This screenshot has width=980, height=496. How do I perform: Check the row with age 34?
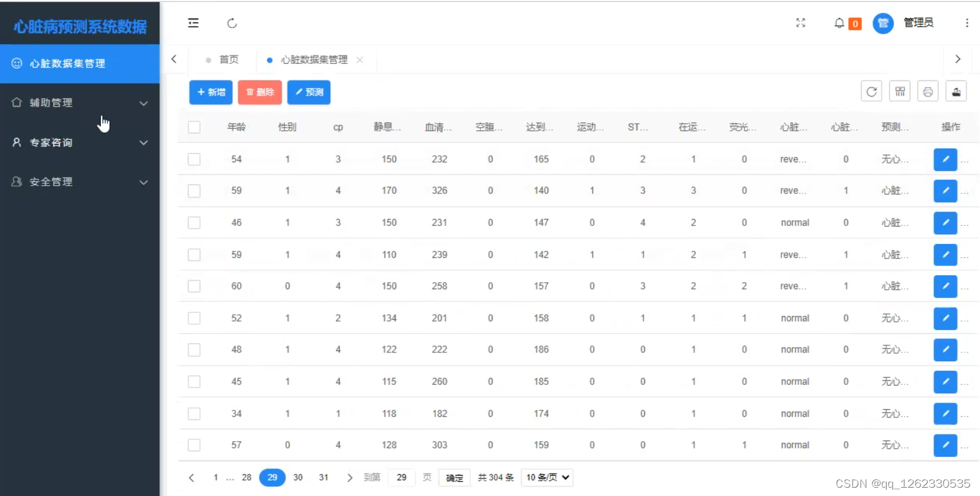(194, 414)
